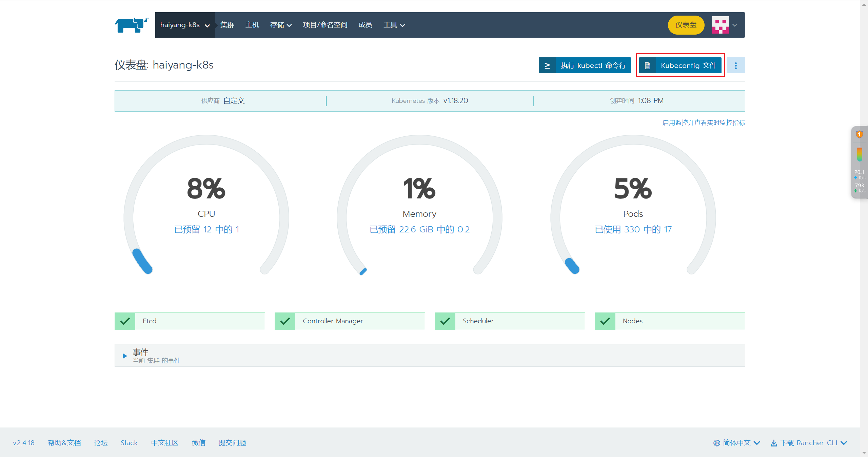Click 创建时间 1:08 PM text
Viewport: 868px width, 457px height.
click(x=636, y=101)
